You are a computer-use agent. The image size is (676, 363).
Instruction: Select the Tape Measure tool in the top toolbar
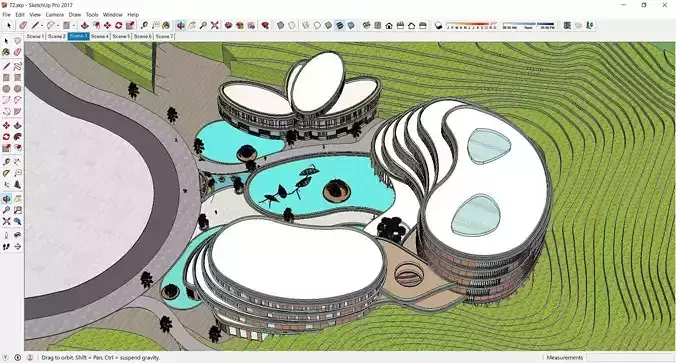(144, 25)
